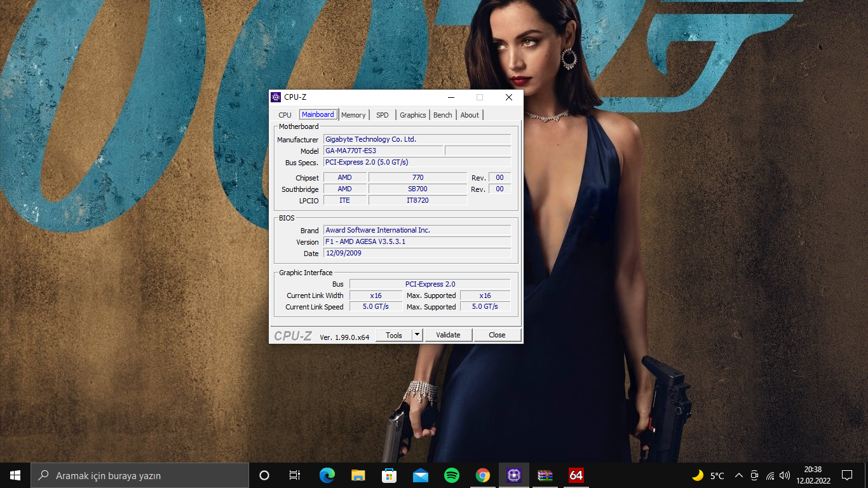Click the Chipset model value 770
Viewport: 868px width, 488px height.
point(417,177)
